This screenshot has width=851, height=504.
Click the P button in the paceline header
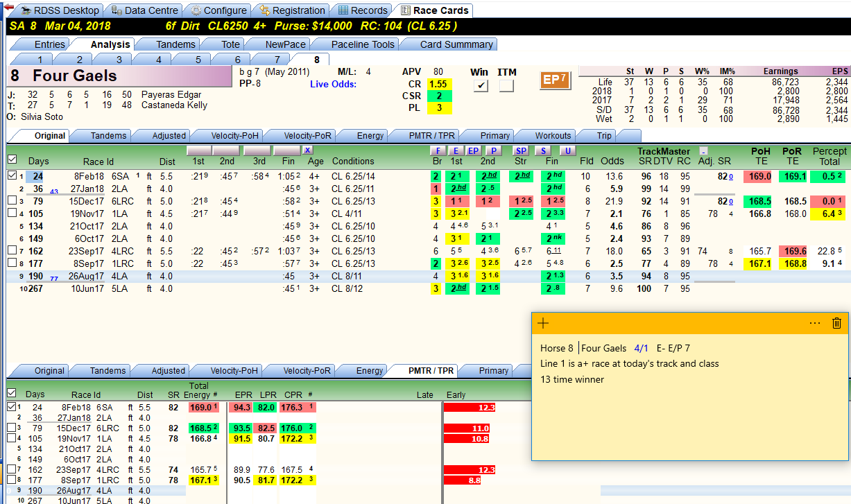click(493, 150)
